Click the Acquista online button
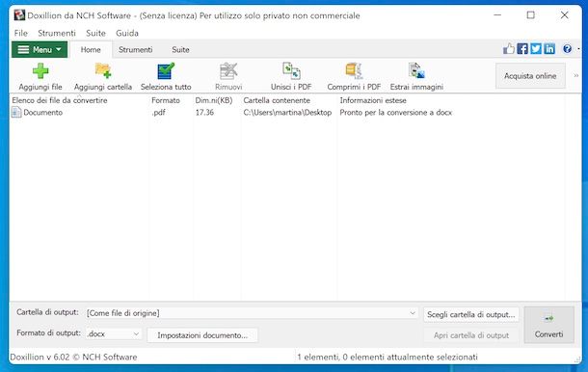 pyautogui.click(x=530, y=76)
